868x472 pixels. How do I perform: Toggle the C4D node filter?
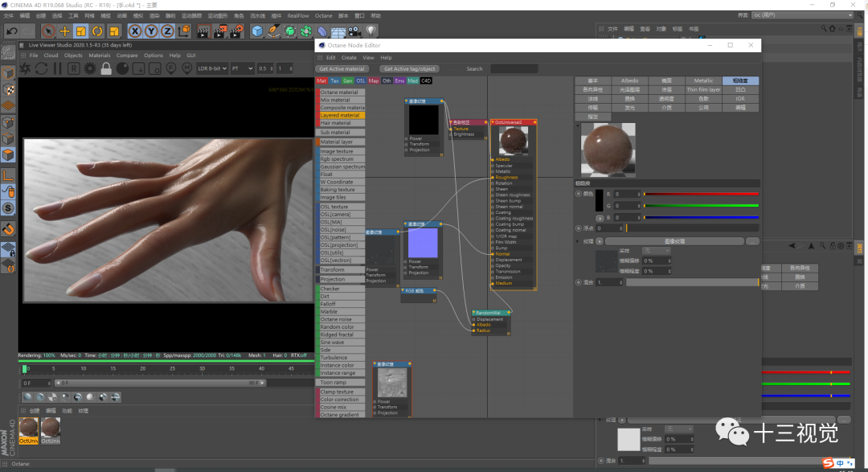click(x=426, y=81)
